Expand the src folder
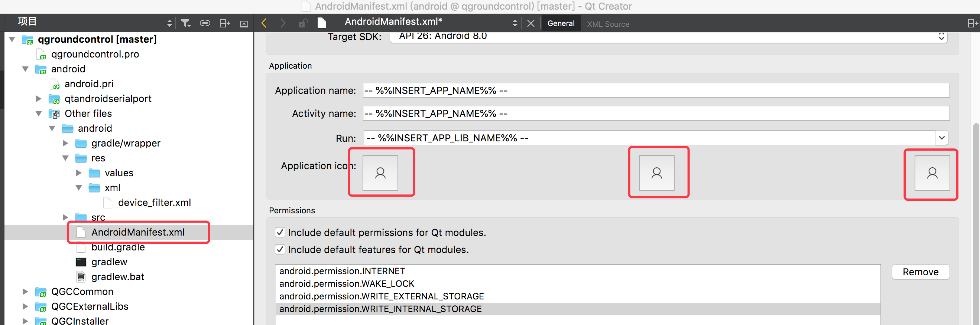This screenshot has height=325, width=980. pyautogui.click(x=65, y=217)
